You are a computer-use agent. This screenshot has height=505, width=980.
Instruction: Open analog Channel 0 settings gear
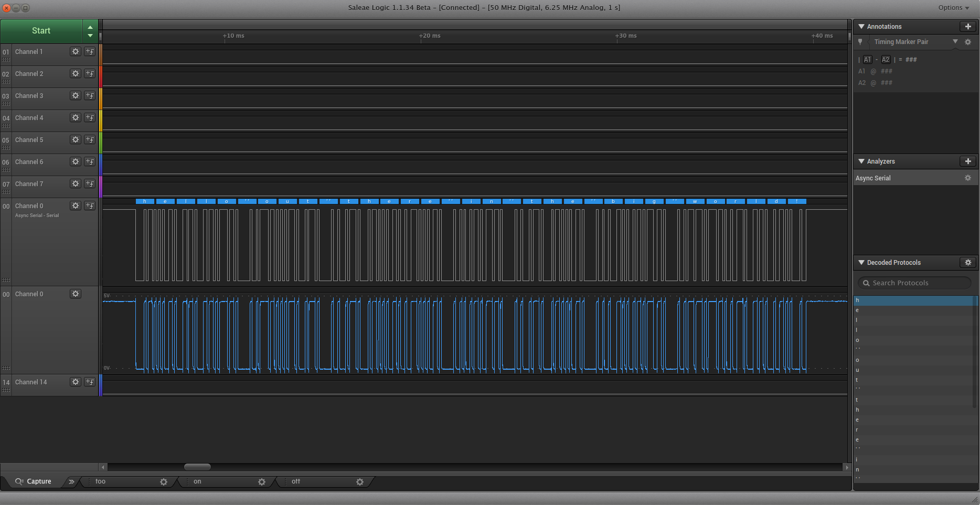(76, 294)
